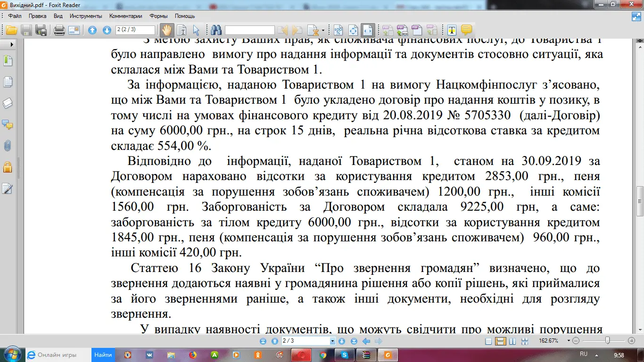644x362 pixels.
Task: Switch to facing pages layout
Action: (512, 341)
